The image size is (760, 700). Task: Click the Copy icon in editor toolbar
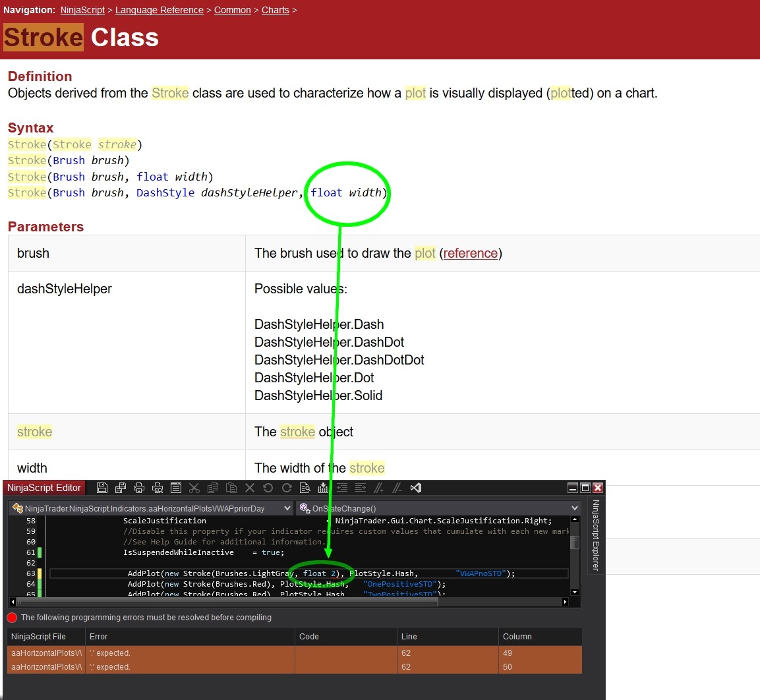(x=213, y=488)
